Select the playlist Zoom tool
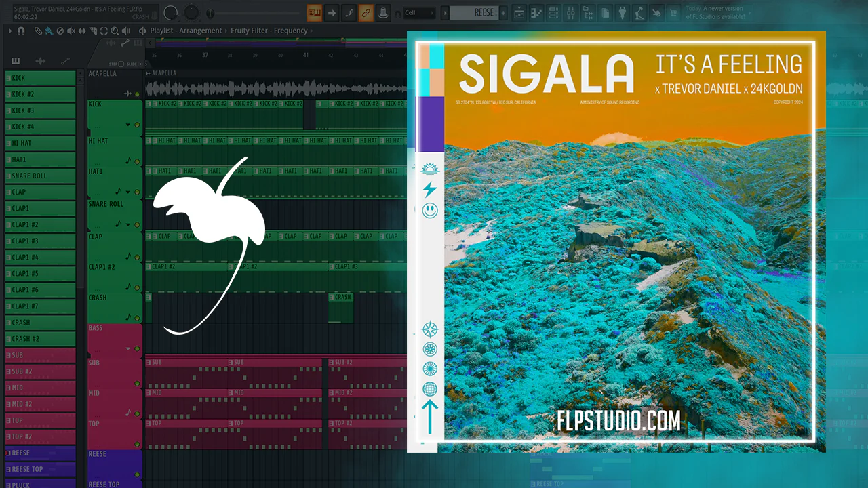This screenshot has height=488, width=868. click(x=115, y=30)
